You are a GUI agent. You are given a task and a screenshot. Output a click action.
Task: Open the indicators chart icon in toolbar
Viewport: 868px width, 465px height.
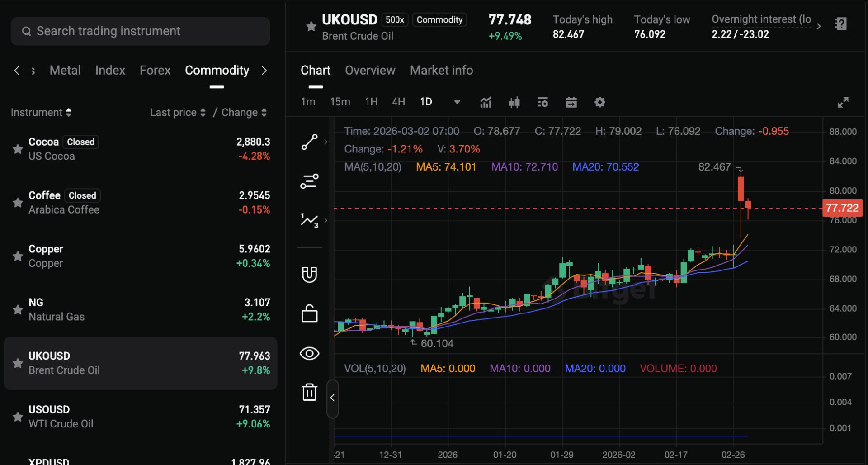click(486, 102)
